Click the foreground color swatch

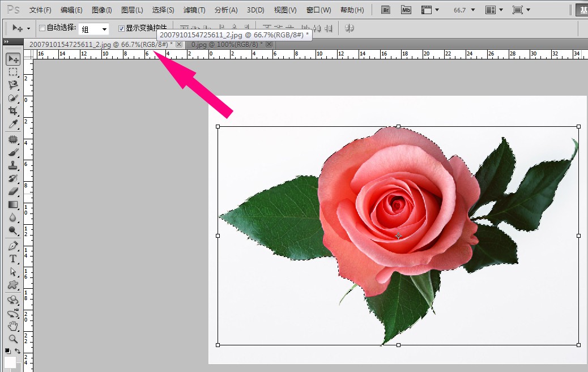[10, 362]
